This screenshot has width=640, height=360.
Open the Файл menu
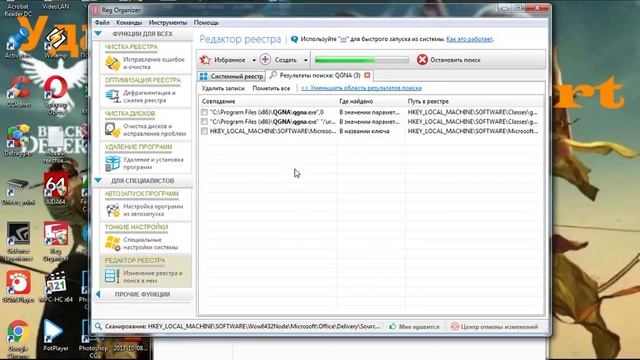coord(102,22)
